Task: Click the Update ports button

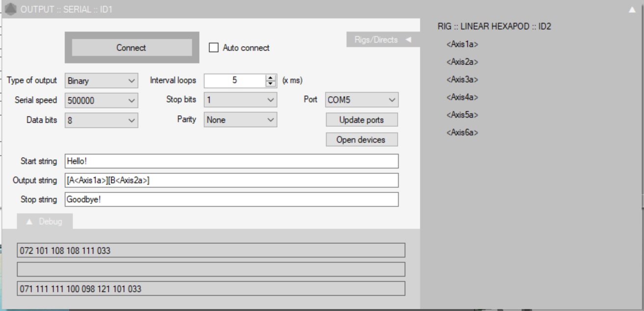Action: click(x=361, y=120)
